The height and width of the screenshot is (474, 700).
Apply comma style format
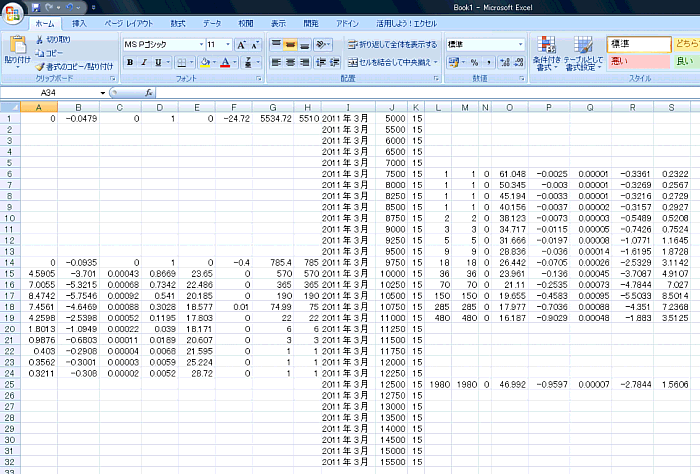[488, 62]
